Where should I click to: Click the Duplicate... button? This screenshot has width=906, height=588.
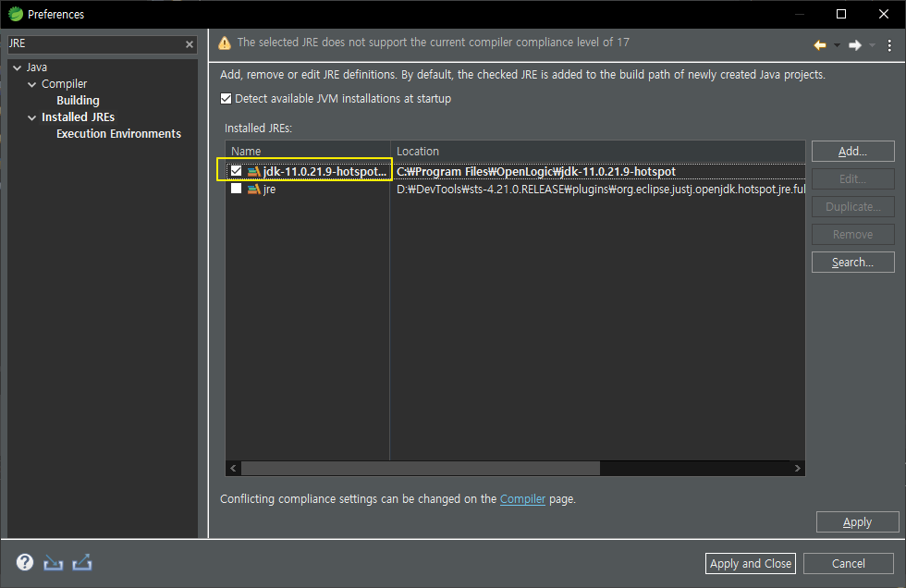click(x=852, y=207)
